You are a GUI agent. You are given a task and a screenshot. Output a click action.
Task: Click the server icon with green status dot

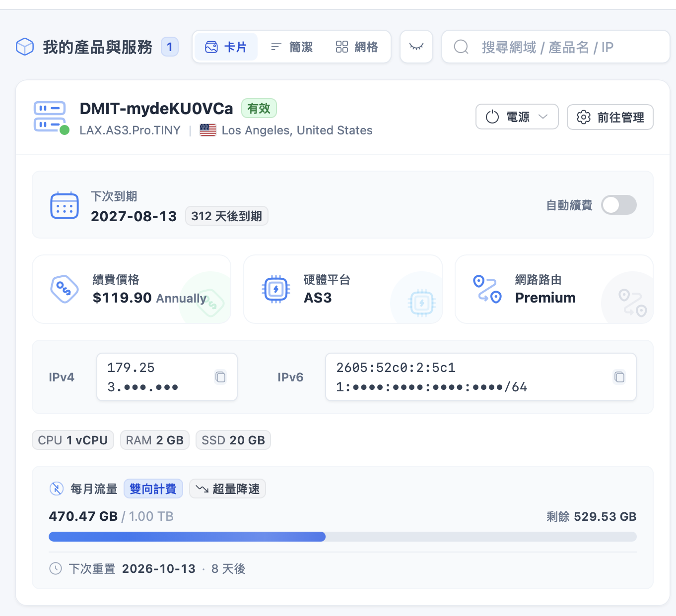[51, 118]
